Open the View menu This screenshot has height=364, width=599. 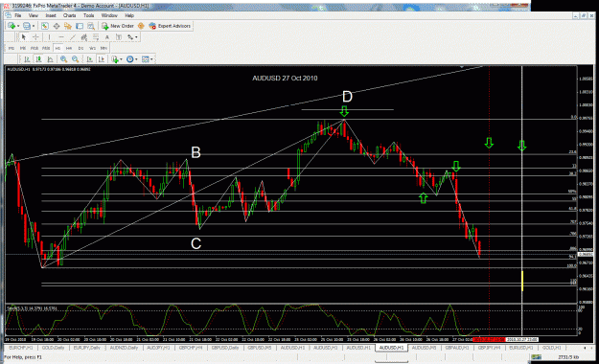point(34,15)
